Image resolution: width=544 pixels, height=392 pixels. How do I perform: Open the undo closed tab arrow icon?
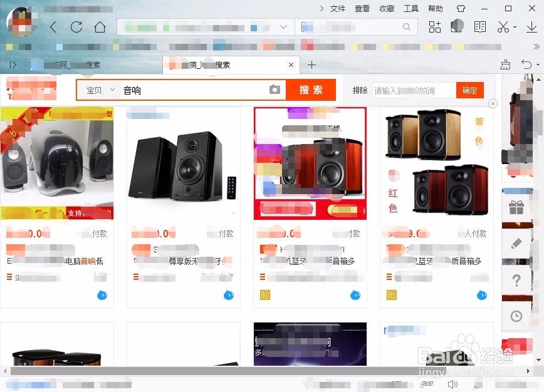[526, 64]
